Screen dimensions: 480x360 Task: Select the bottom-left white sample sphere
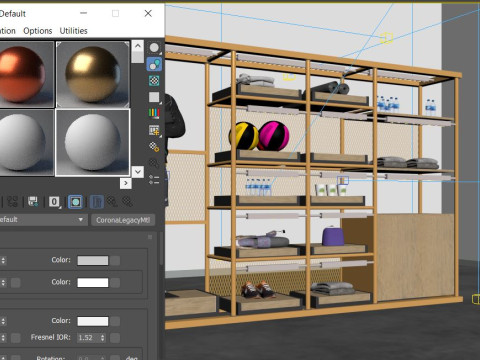[27, 143]
